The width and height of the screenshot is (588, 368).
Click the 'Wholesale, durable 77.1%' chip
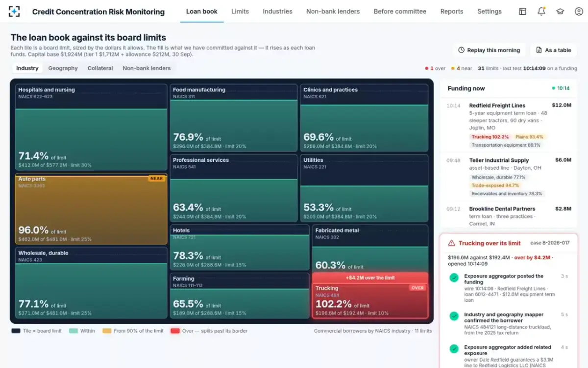point(498,177)
